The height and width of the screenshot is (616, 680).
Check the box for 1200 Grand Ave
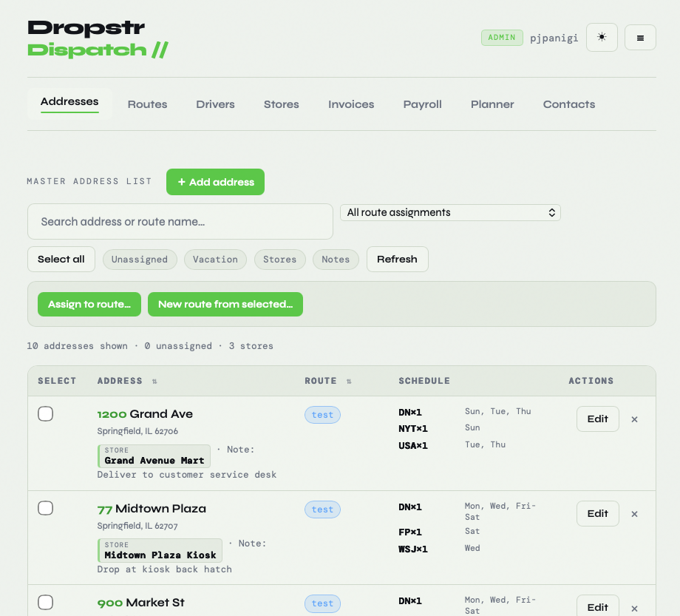pos(46,414)
